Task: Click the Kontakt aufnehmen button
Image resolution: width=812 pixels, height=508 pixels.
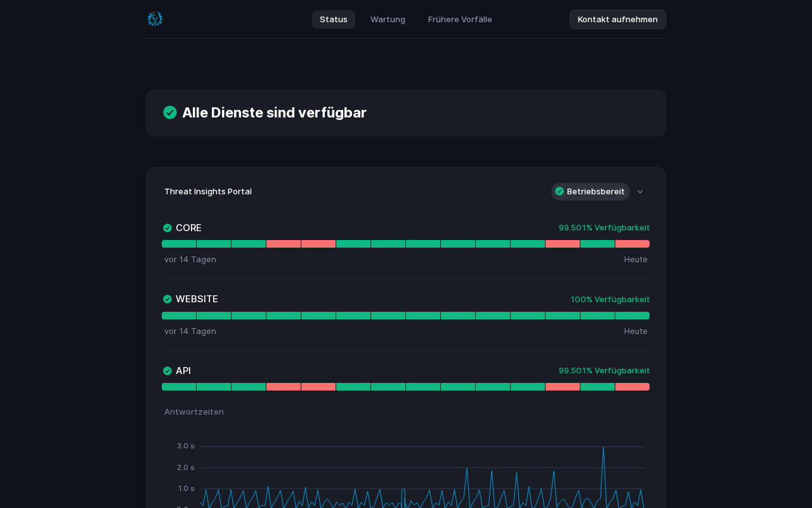Action: pos(617,19)
